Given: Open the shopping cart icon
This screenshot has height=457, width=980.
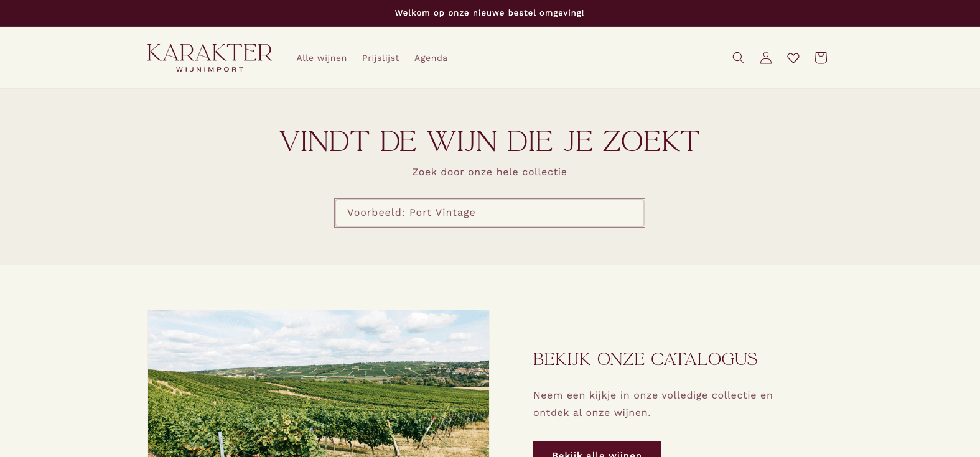Looking at the screenshot, I should [821, 58].
